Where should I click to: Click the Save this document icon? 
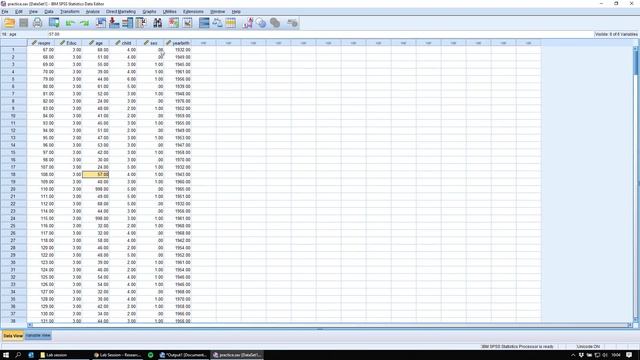click(x=24, y=23)
